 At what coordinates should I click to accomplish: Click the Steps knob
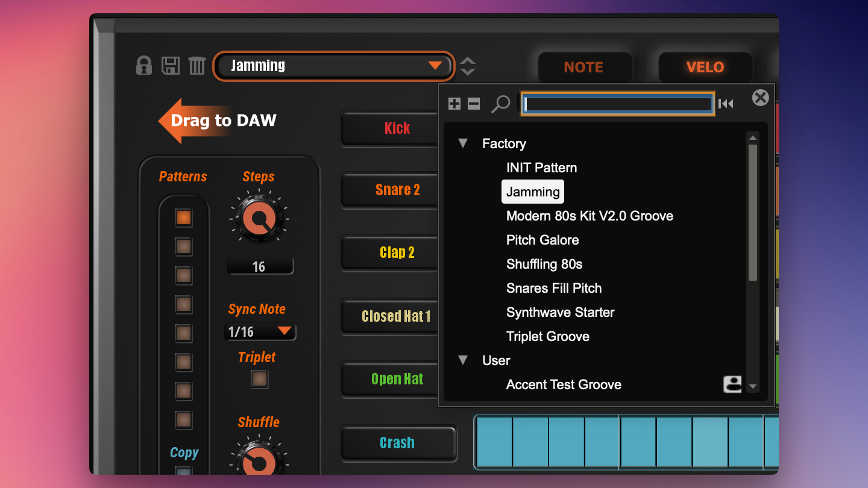pyautogui.click(x=259, y=218)
